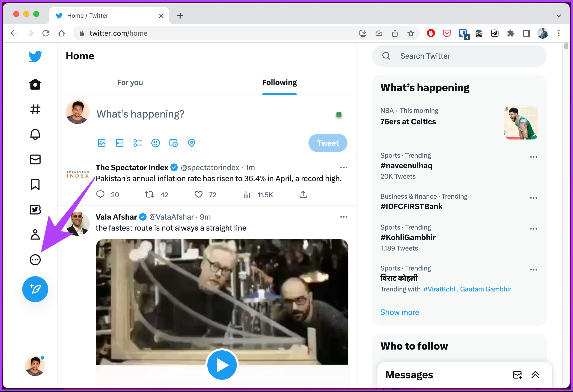The image size is (573, 392).
Task: Open the Chrome share icon
Action: [395, 33]
